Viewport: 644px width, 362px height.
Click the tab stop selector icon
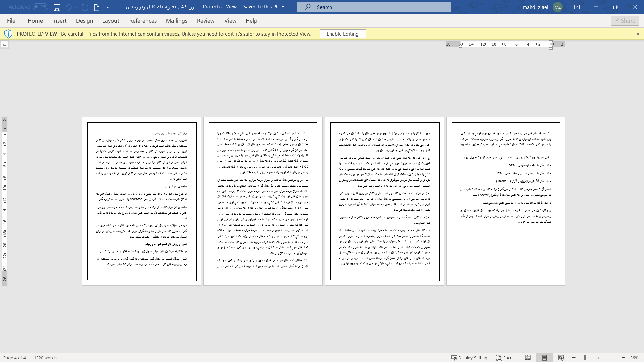tap(5, 45)
